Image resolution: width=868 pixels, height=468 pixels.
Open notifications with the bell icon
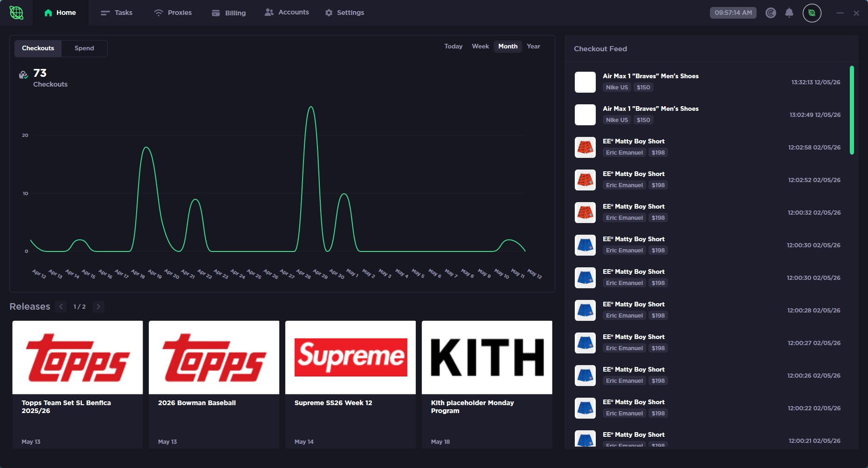[789, 13]
